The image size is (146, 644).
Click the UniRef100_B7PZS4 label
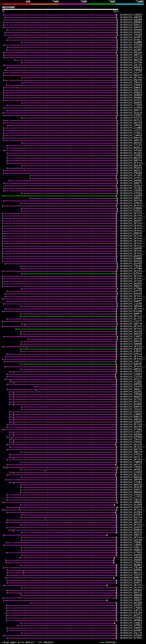point(131,273)
